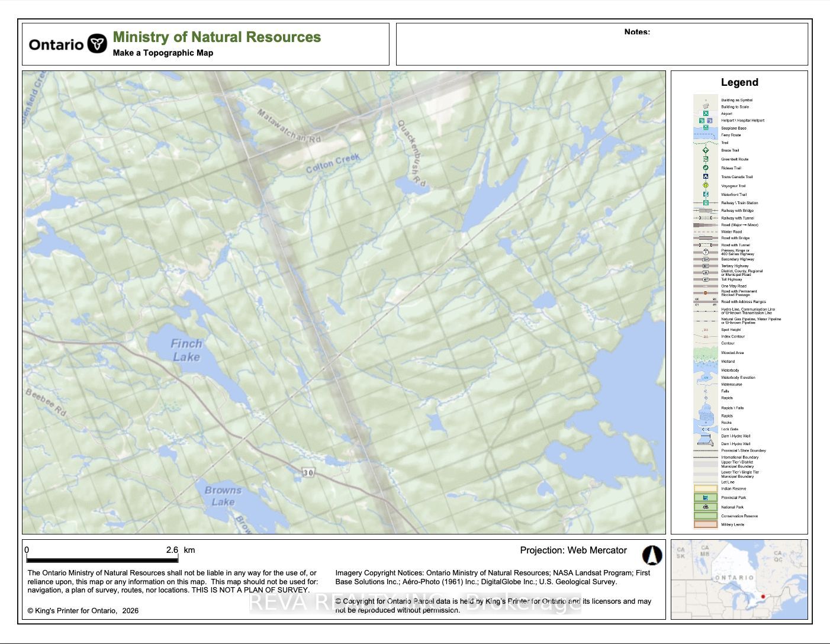
Task: Click the Rideau Trail legend icon
Action: tap(706, 168)
